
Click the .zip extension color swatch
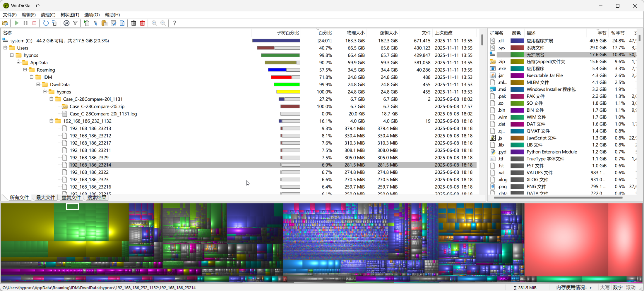517,62
